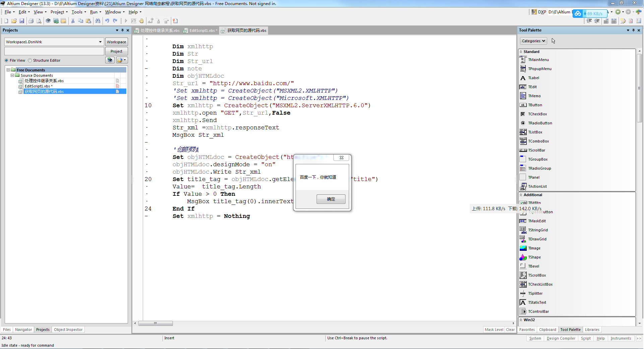Switch to the EditScript1.vbs tab
The width and height of the screenshot is (644, 349).
[200, 30]
